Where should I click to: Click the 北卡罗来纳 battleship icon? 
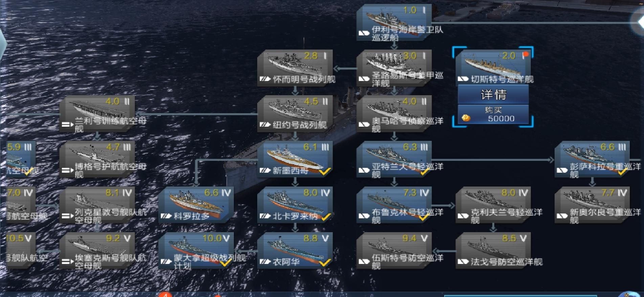pyautogui.click(x=295, y=205)
